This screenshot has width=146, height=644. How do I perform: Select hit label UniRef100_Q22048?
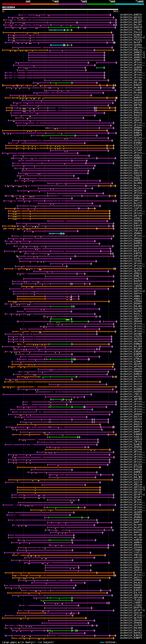coord(131,450)
